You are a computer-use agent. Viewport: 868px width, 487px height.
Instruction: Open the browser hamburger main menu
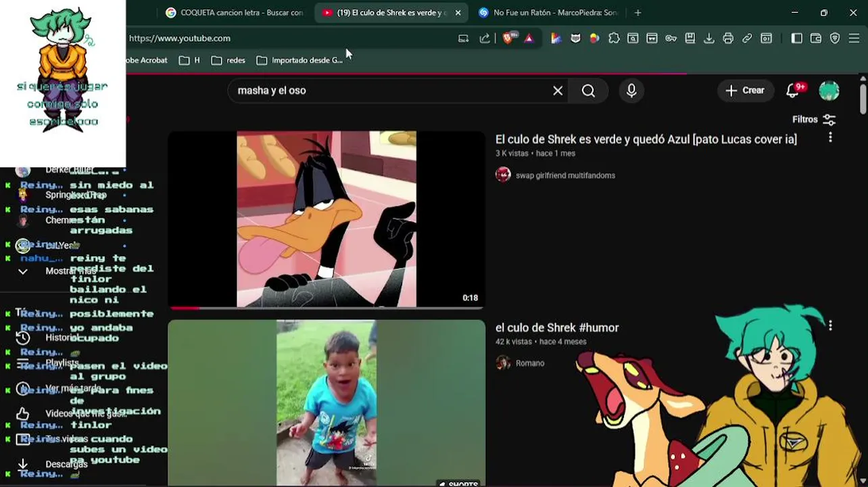(854, 39)
